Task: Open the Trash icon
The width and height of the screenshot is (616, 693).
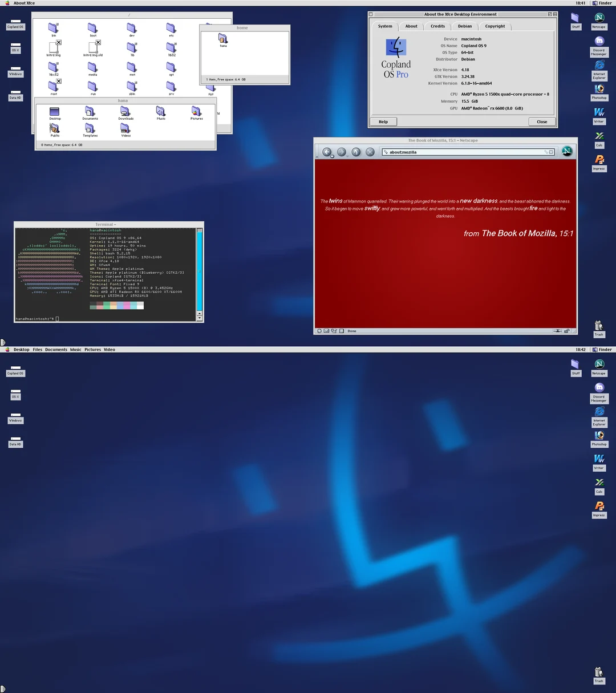Action: 598,325
